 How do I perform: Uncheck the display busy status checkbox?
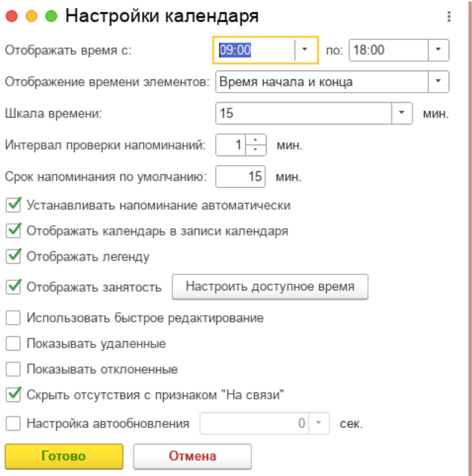[x=13, y=287]
